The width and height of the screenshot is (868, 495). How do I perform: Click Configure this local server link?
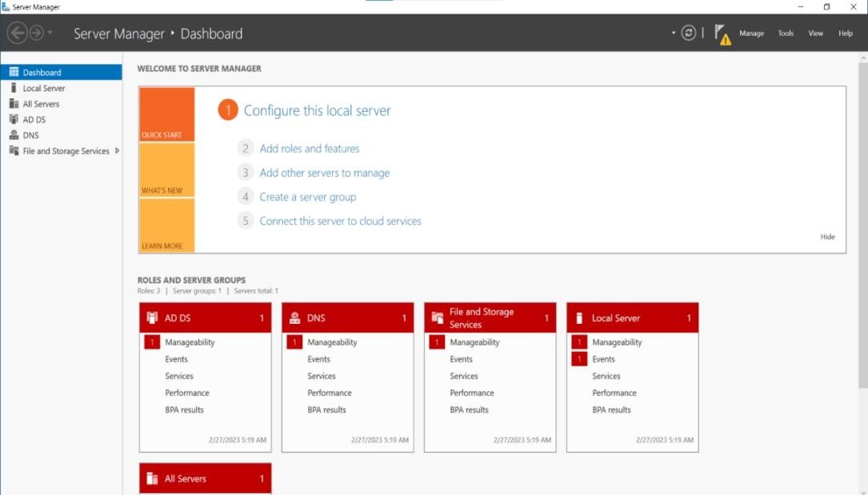pos(317,110)
